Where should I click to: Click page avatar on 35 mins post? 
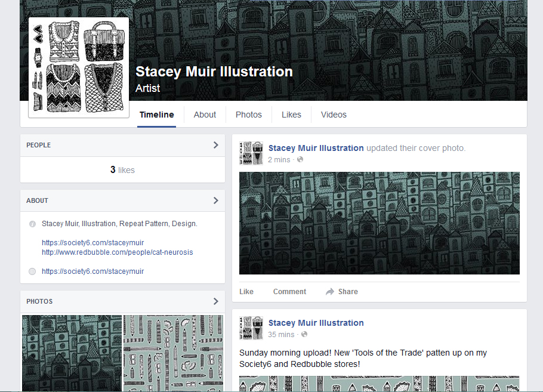click(x=251, y=328)
